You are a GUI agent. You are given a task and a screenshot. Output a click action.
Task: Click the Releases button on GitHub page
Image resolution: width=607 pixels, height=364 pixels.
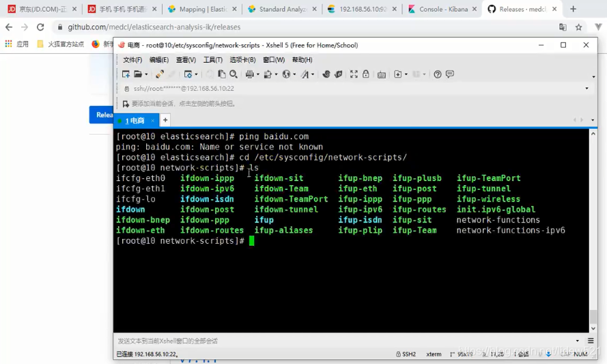click(102, 115)
